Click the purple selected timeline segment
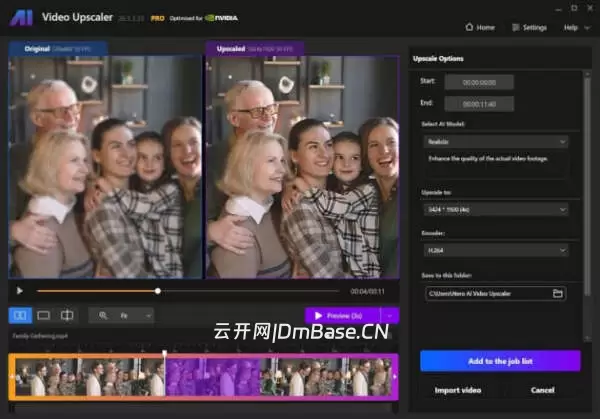This screenshot has height=419, width=600. [212, 377]
